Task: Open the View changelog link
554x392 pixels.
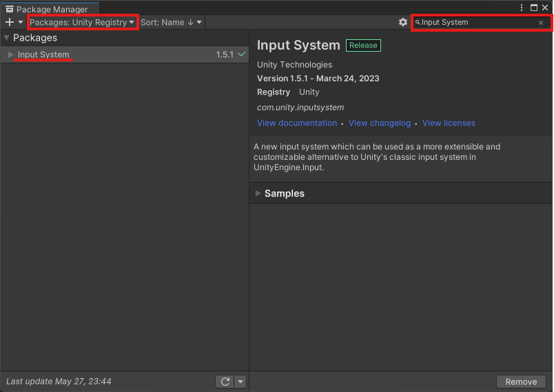Action: pos(380,123)
